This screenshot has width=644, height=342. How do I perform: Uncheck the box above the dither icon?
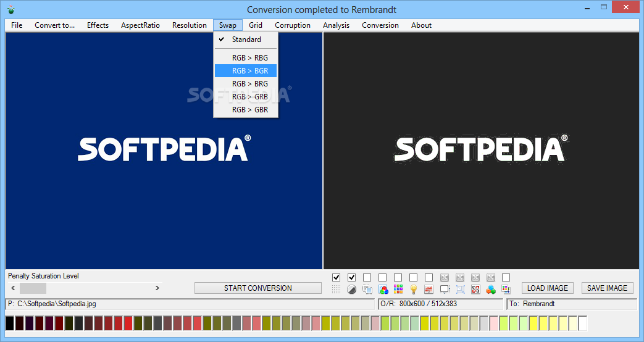click(336, 278)
